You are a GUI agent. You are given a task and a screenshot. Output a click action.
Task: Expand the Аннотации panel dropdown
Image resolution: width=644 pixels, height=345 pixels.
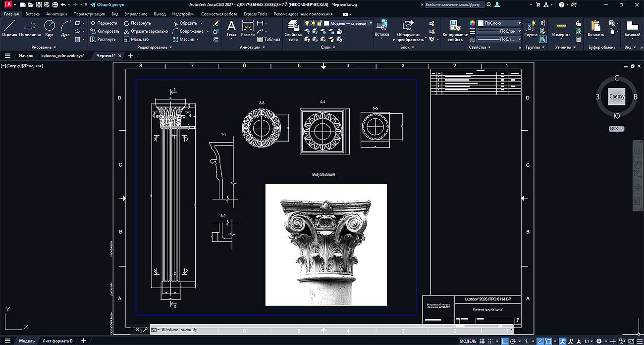pos(251,48)
